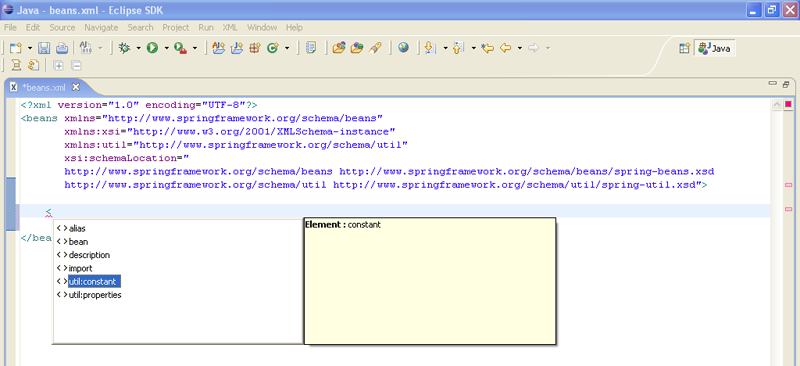The height and width of the screenshot is (366, 800).
Task: Click the red error marker in overview ruler
Action: point(789,104)
